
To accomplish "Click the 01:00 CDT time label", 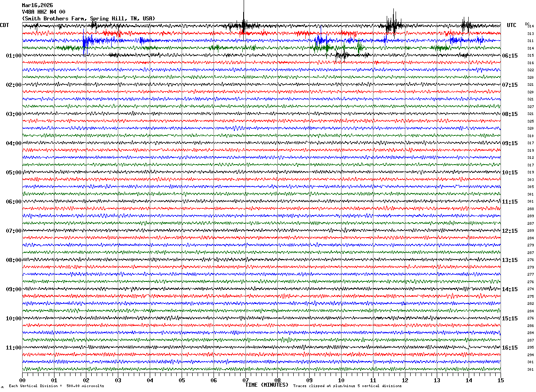I will [x=14, y=56].
